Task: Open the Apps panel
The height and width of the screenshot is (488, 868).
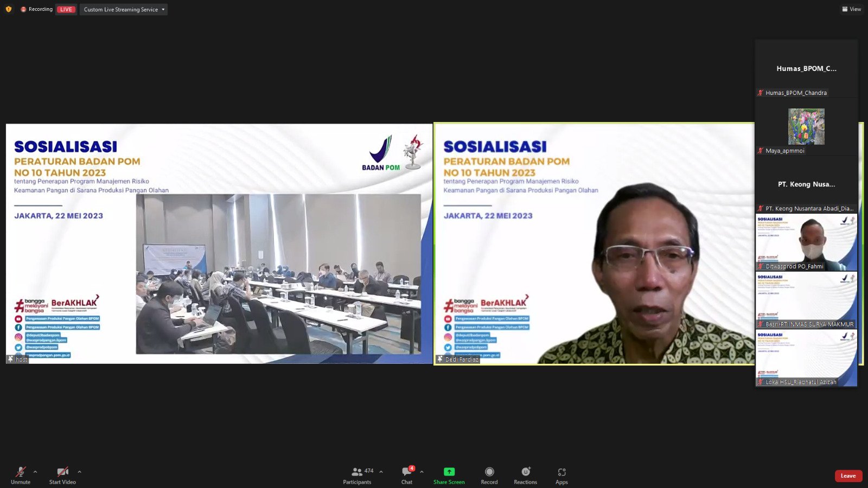Action: (x=561, y=472)
